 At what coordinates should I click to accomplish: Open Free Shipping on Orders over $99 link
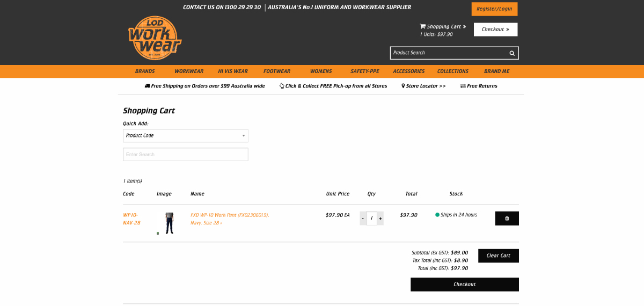tap(204, 86)
